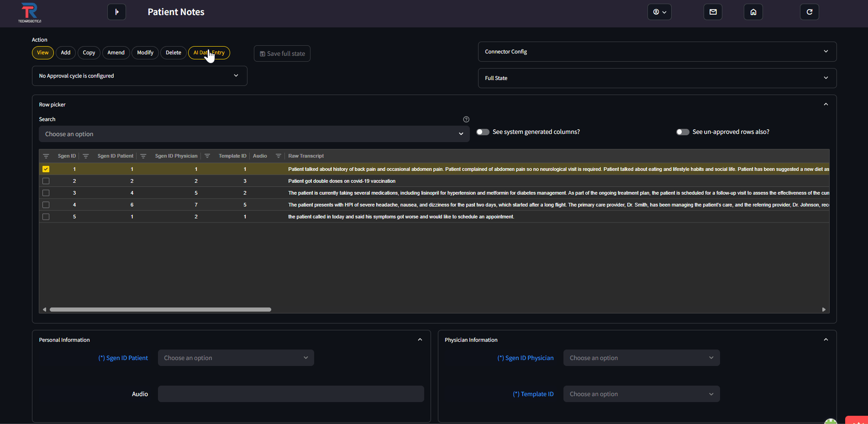Open the filter icon on Template ID column

click(x=207, y=156)
